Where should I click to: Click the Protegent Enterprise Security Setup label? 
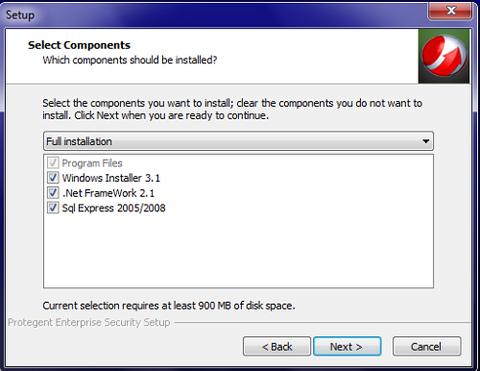(89, 322)
